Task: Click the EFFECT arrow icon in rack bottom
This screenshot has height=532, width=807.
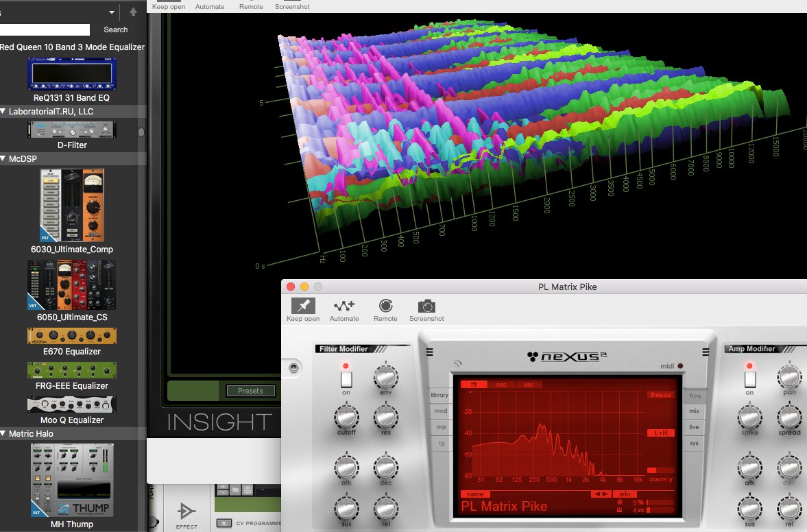Action: (x=186, y=511)
